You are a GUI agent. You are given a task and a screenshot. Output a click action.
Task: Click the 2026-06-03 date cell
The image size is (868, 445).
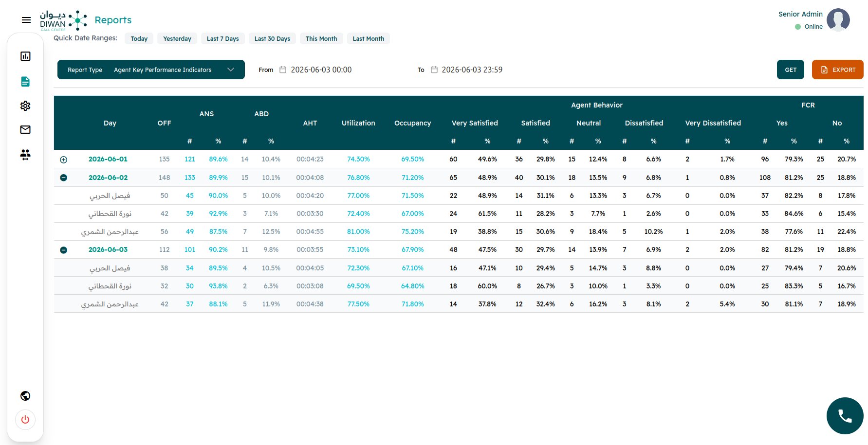(x=108, y=249)
